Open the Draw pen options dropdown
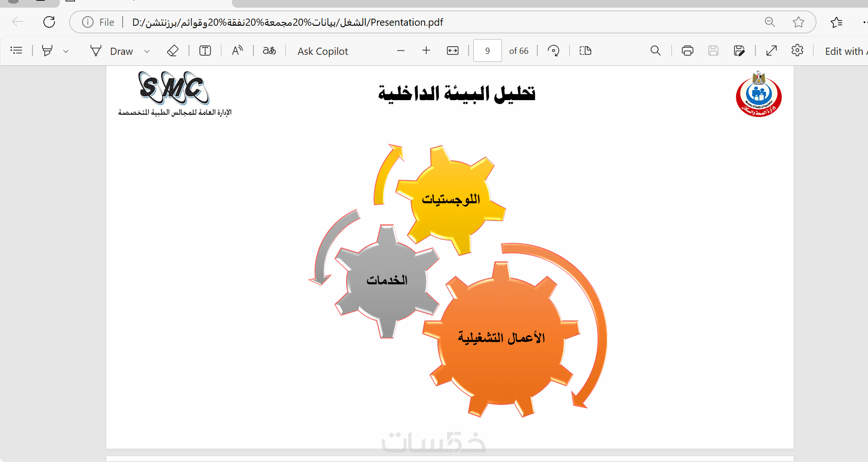Viewport: 868px width, 462px height. coord(147,51)
